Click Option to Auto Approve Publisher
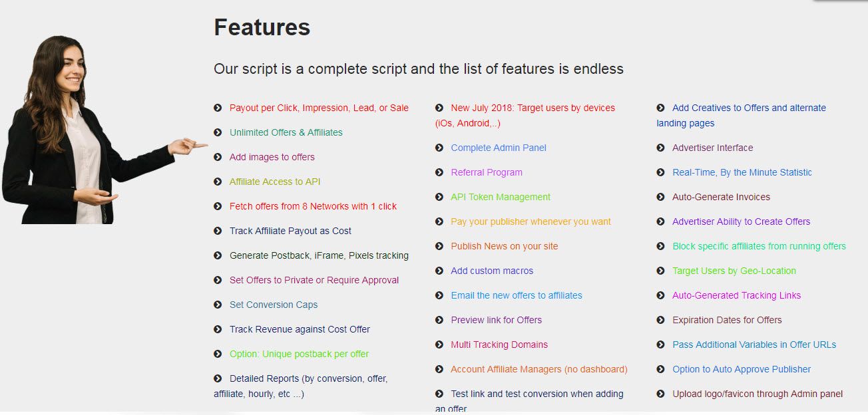The height and width of the screenshot is (415, 868). (742, 369)
